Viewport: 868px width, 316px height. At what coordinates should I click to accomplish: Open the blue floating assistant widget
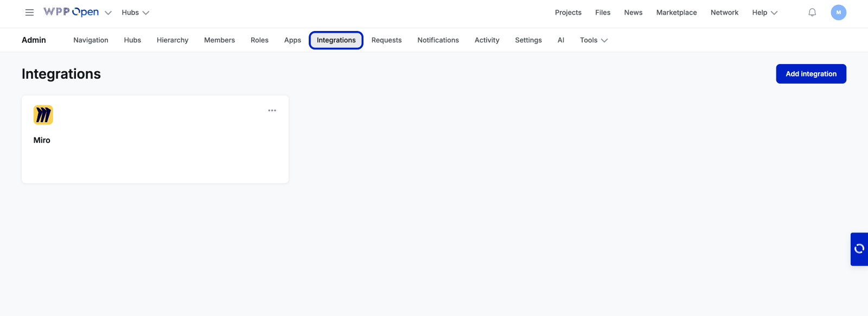[x=859, y=249]
